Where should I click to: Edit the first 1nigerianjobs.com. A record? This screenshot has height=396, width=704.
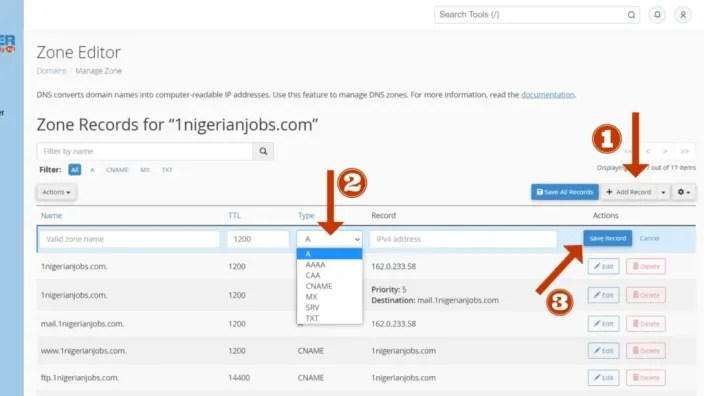coord(603,266)
